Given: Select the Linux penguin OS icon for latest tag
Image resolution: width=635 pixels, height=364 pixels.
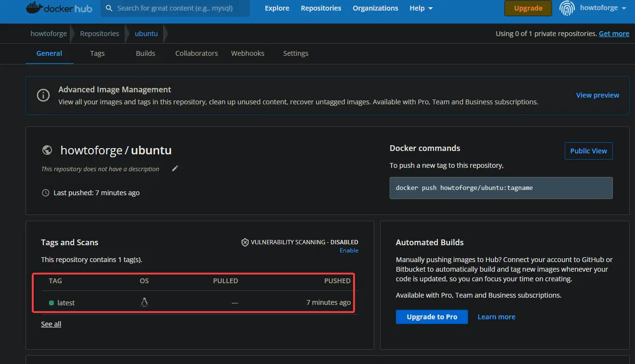Looking at the screenshot, I should coord(144,302).
